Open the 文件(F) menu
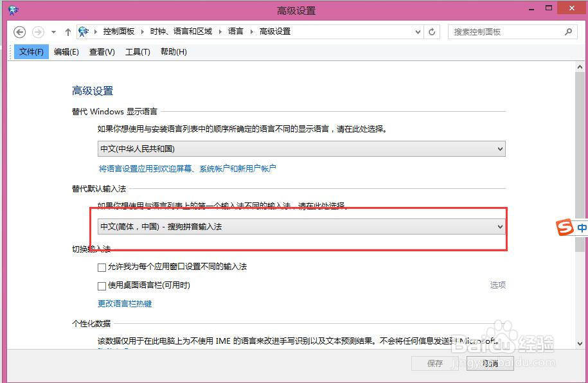The height and width of the screenshot is (383, 588). coord(30,52)
